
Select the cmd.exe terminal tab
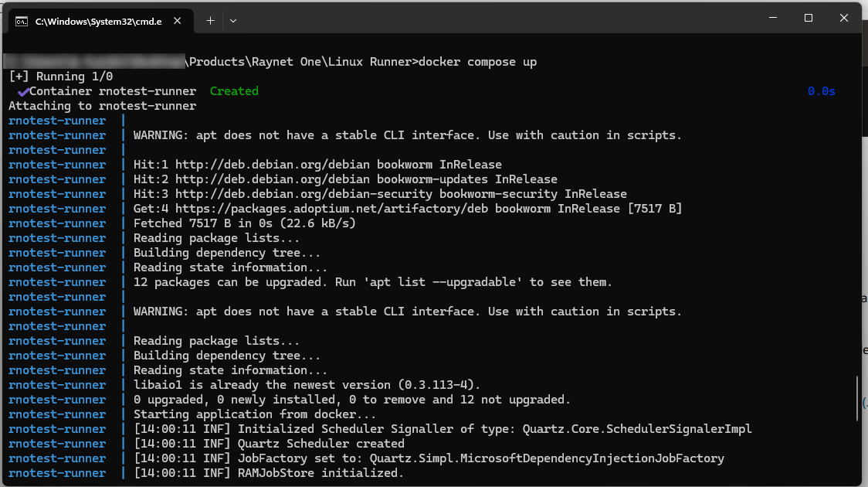point(98,21)
